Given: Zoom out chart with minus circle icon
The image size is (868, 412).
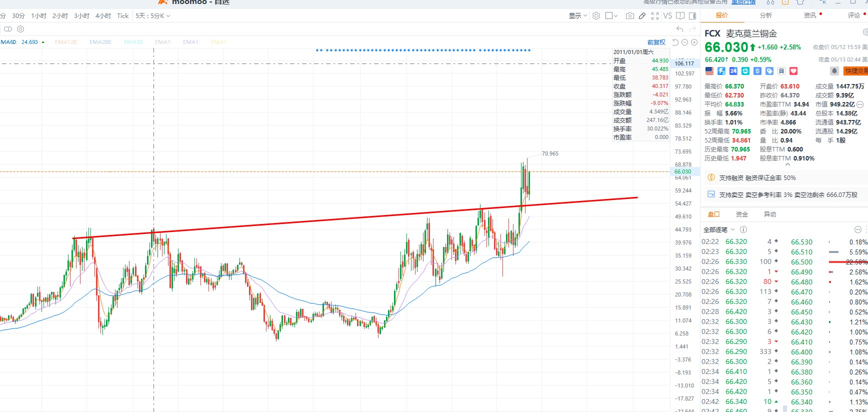Looking at the screenshot, I should click(685, 42).
